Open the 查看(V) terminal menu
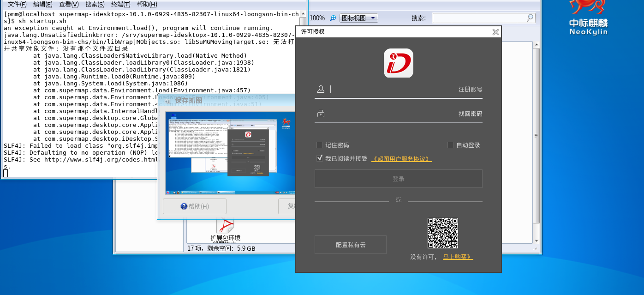Viewport: 644px width, 295px height. 69,4
